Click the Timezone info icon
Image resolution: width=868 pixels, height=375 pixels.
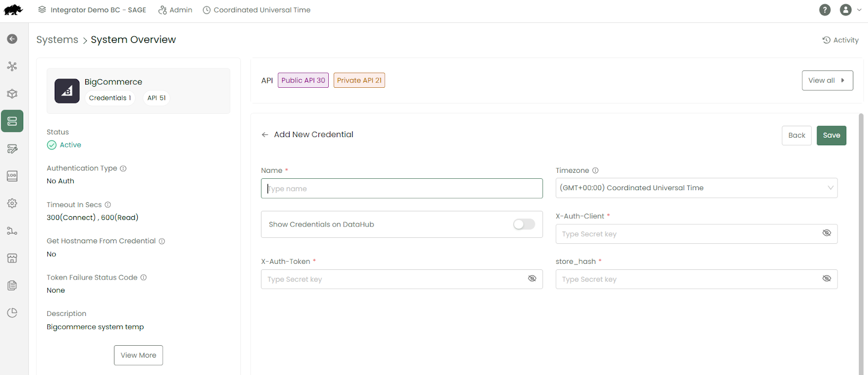pos(595,171)
